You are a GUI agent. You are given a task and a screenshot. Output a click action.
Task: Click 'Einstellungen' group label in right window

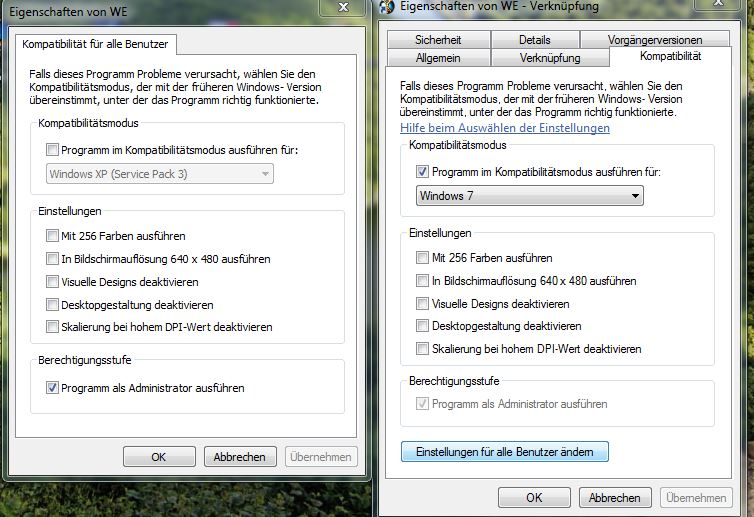click(x=440, y=233)
